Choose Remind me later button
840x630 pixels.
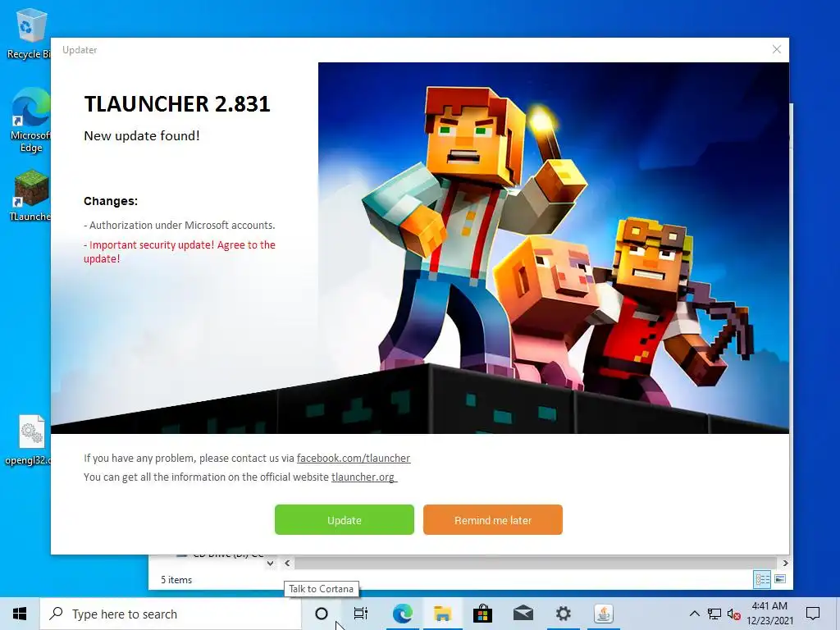click(493, 519)
